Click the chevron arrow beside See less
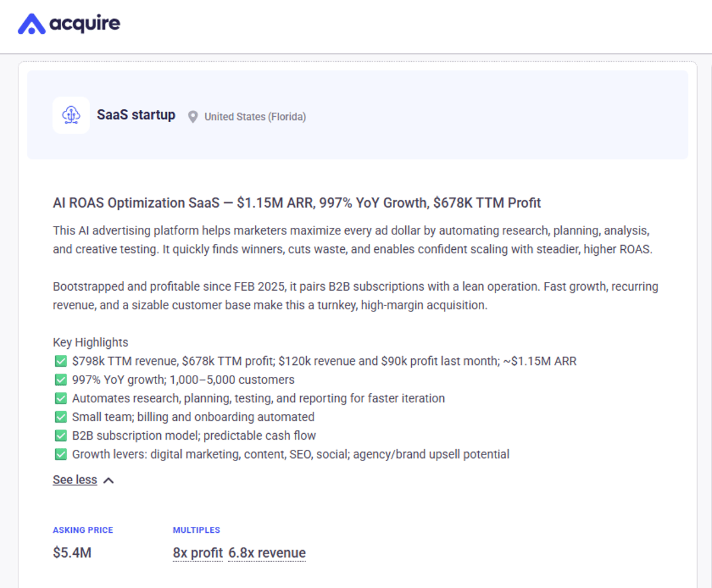Image resolution: width=712 pixels, height=588 pixels. [x=108, y=480]
